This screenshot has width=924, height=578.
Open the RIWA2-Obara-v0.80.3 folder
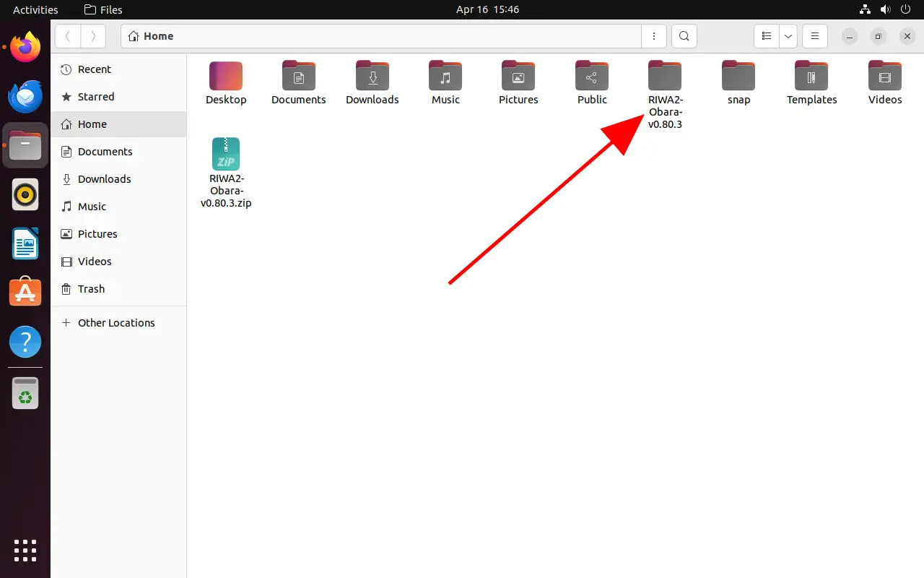665,77
